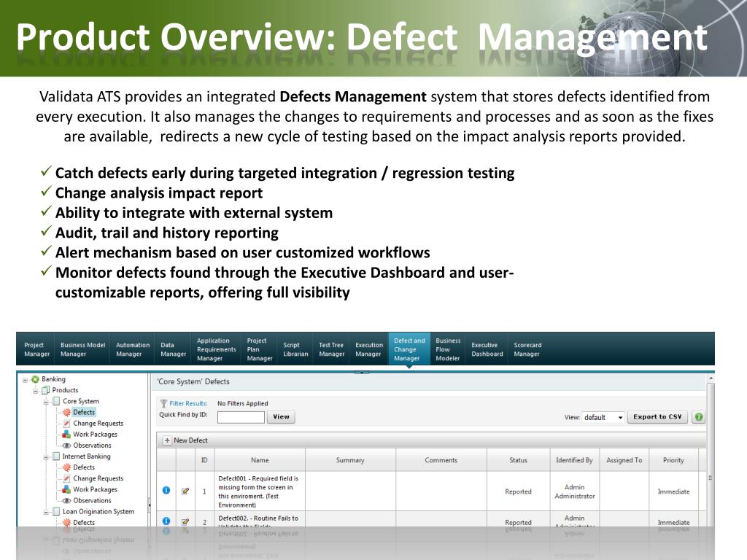Viewport: 747px width, 560px height.
Task: Click the Work Packages icon under Internet Banking
Action: point(66,489)
